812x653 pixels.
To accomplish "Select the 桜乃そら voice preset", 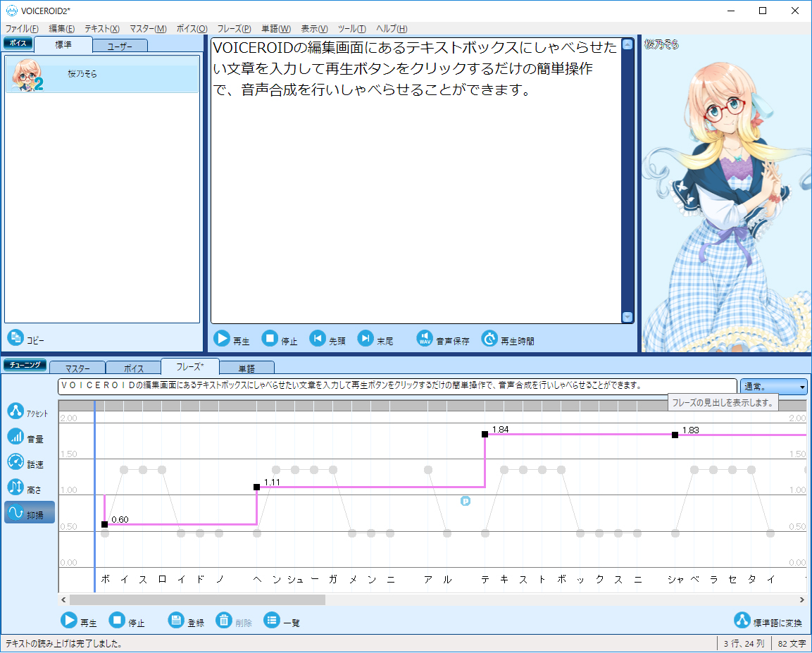I will click(x=102, y=74).
